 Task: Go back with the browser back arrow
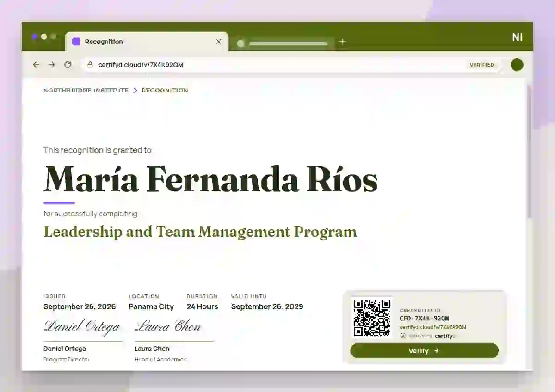coord(36,65)
